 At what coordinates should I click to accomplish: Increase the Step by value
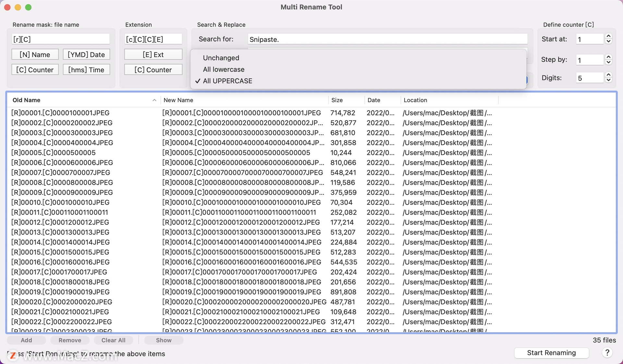(609, 57)
